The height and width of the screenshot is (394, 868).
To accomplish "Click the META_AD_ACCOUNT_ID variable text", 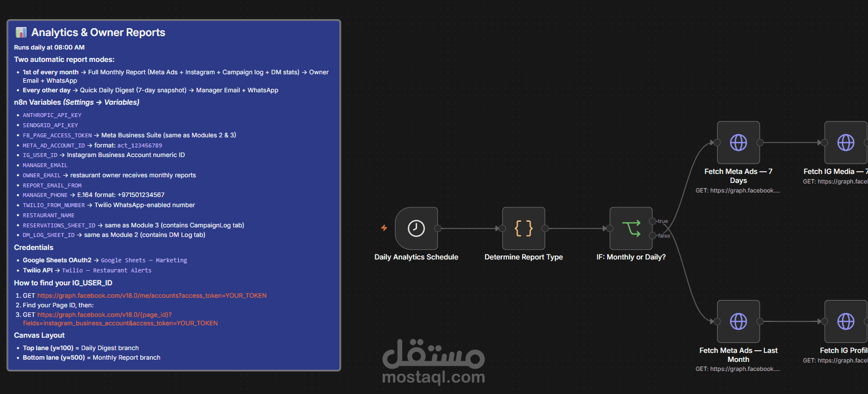I will (54, 146).
